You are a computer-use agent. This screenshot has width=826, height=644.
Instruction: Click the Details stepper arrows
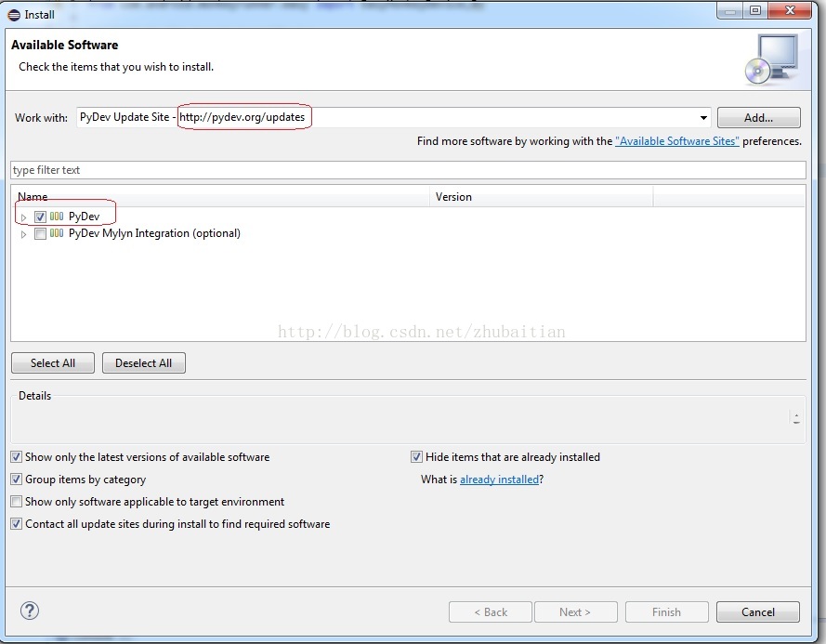(796, 418)
